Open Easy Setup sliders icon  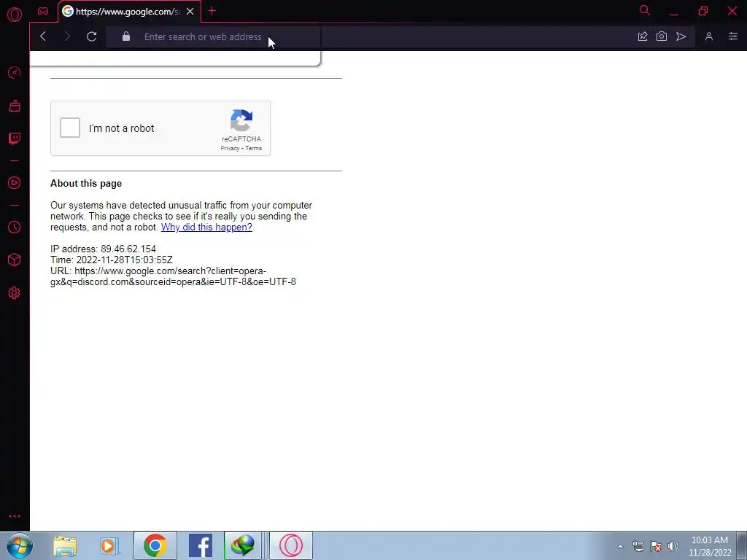(732, 36)
